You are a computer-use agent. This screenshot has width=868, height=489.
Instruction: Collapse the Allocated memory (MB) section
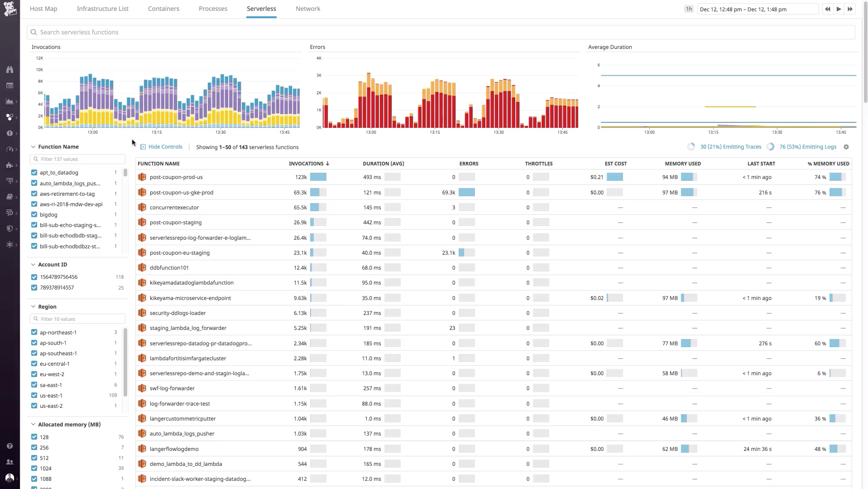click(33, 424)
